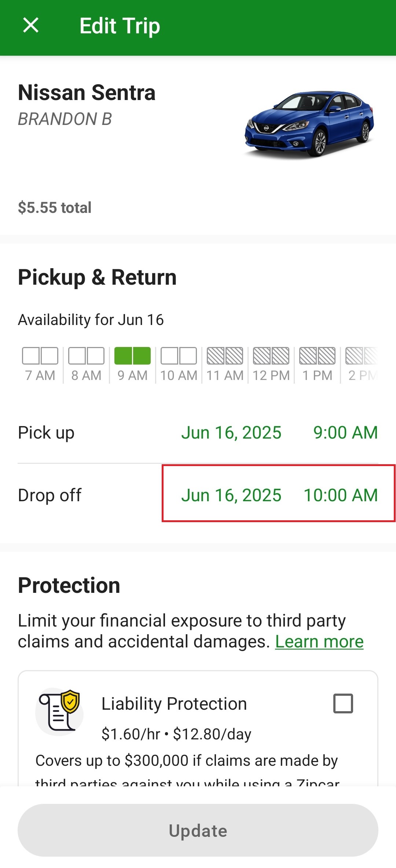Tap the Liability Protection shield document icon
Image resolution: width=396 pixels, height=868 pixels.
[59, 711]
